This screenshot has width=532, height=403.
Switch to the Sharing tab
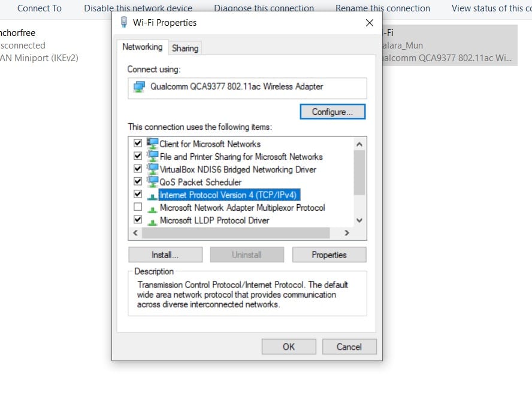[x=185, y=48]
